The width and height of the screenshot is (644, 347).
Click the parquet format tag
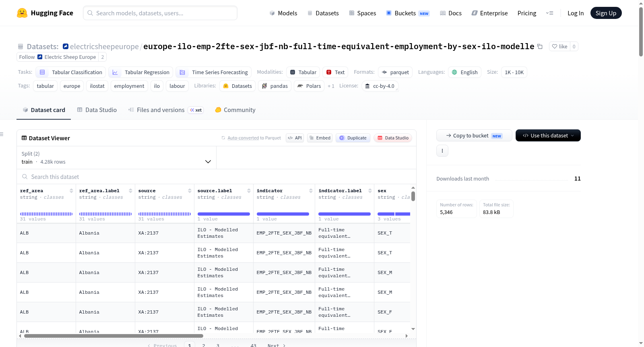click(x=395, y=72)
